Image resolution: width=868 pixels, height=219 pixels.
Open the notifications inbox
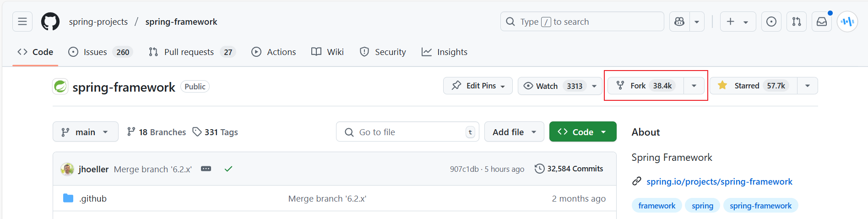822,22
